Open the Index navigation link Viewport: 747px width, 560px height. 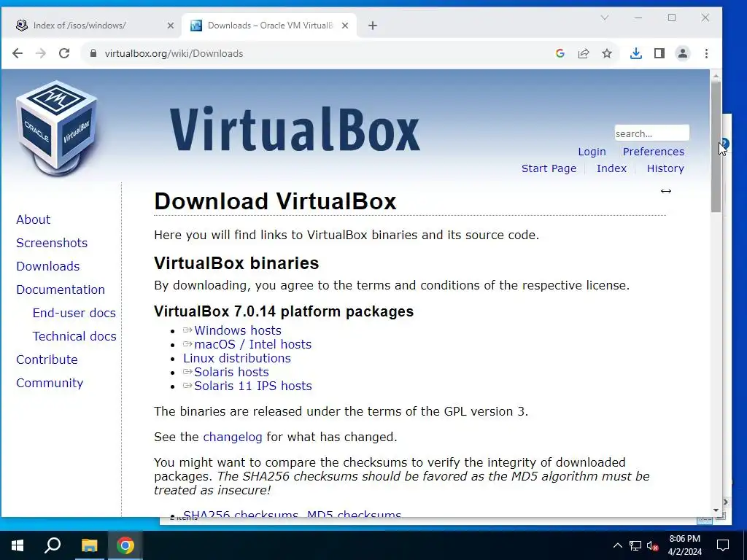[x=612, y=168]
